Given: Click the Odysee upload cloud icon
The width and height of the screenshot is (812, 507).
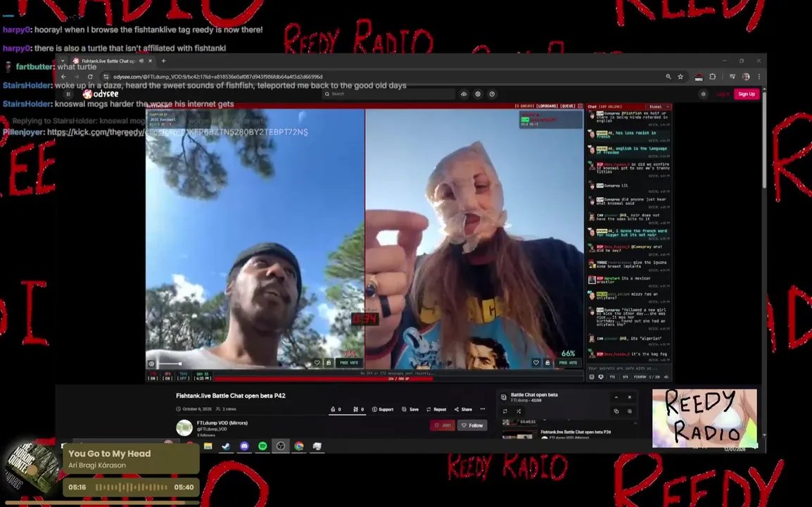Looking at the screenshot, I should 464,94.
